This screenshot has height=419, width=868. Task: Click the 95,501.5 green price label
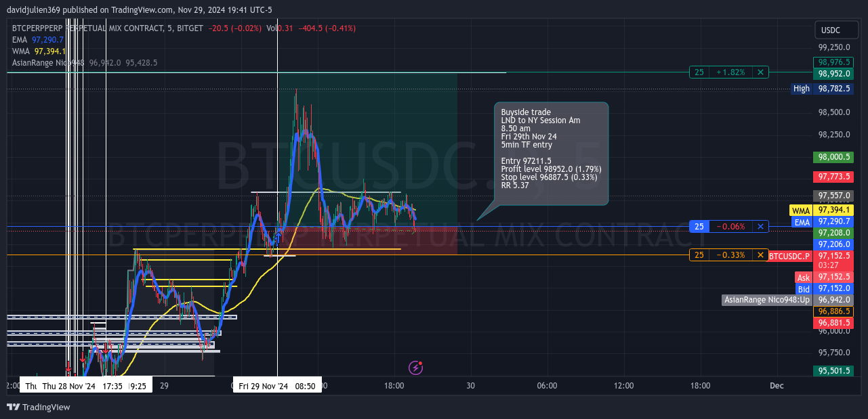[x=833, y=371]
